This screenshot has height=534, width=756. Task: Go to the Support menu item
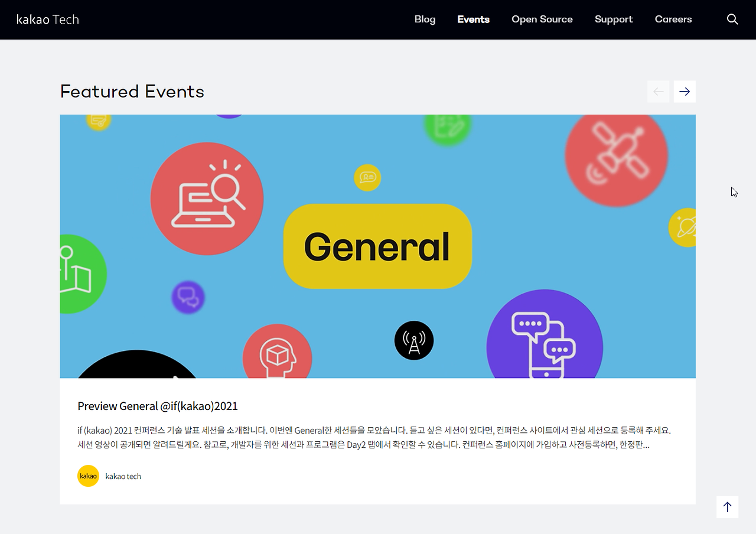[614, 19]
